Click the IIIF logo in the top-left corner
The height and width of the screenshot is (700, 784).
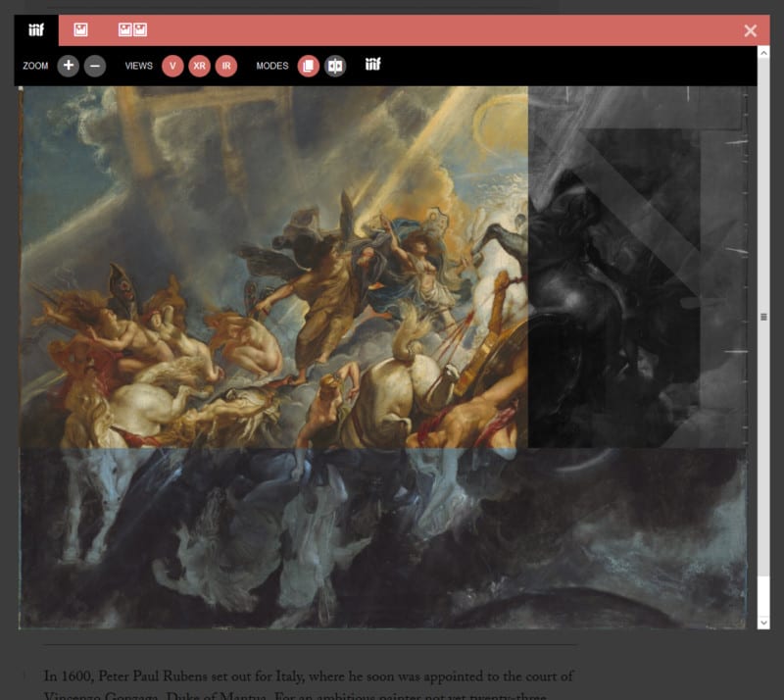coord(36,30)
